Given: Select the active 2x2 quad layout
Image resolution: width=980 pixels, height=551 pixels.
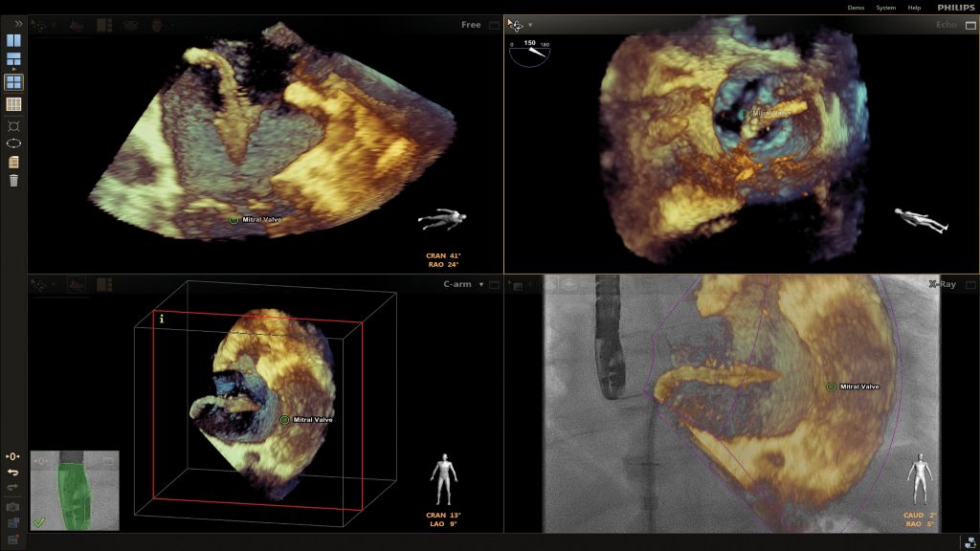Looking at the screenshot, I should pos(13,82).
